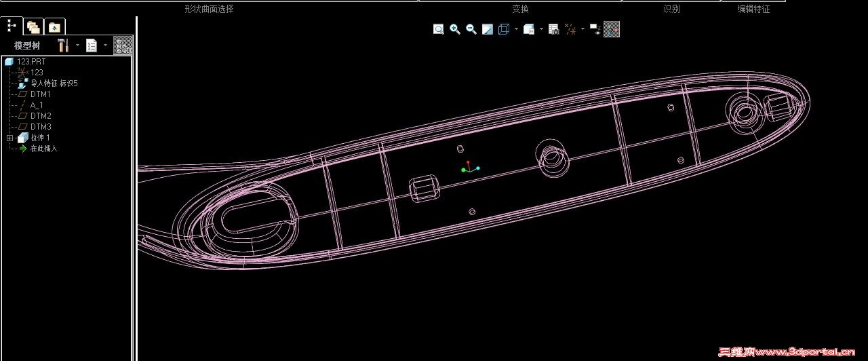
Task: Select datum axis A_1
Action: pyautogui.click(x=31, y=105)
